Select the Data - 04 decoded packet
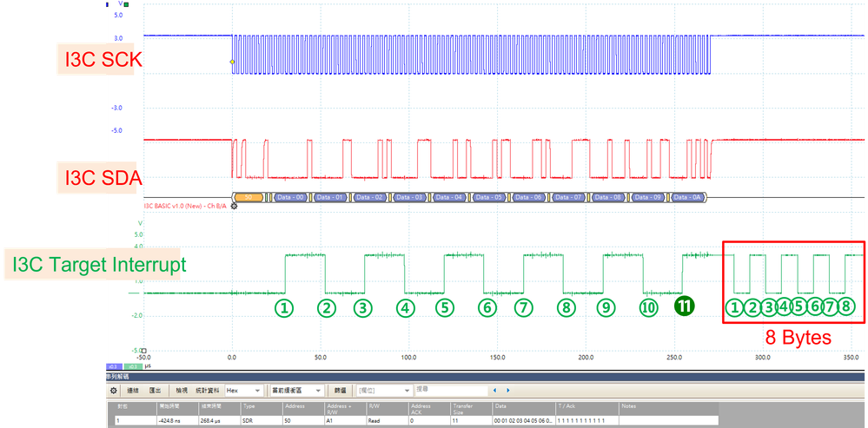The height and width of the screenshot is (428, 868). point(450,197)
